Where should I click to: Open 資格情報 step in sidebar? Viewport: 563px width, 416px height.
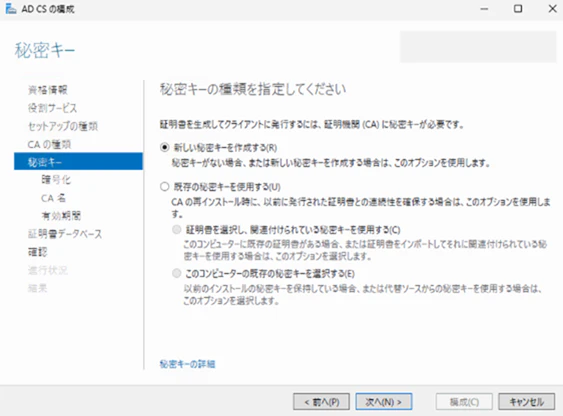48,90
